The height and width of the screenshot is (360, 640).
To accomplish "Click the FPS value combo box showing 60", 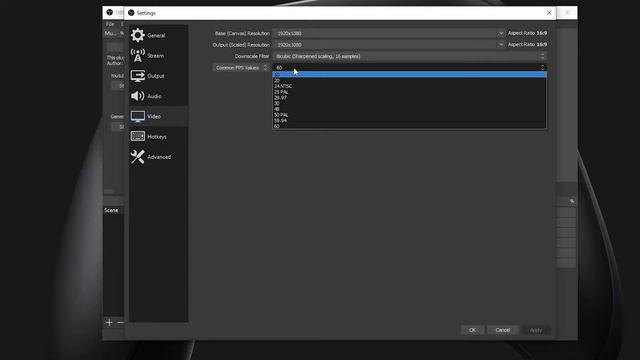I will [x=409, y=67].
